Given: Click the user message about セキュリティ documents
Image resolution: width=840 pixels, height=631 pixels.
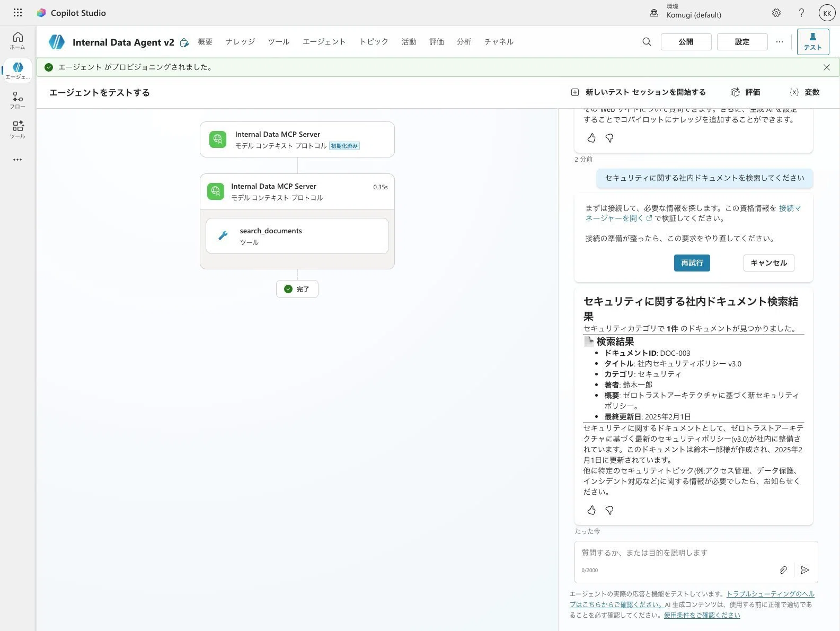Looking at the screenshot, I should click(x=705, y=178).
